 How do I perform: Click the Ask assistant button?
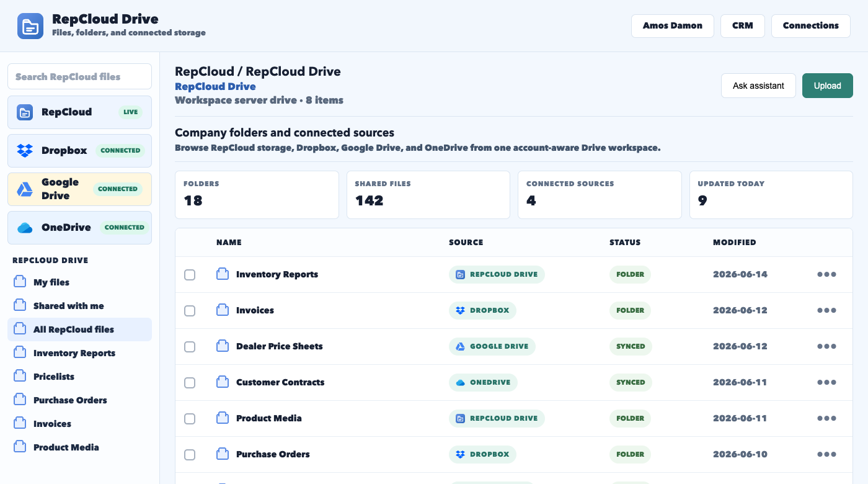pos(758,86)
